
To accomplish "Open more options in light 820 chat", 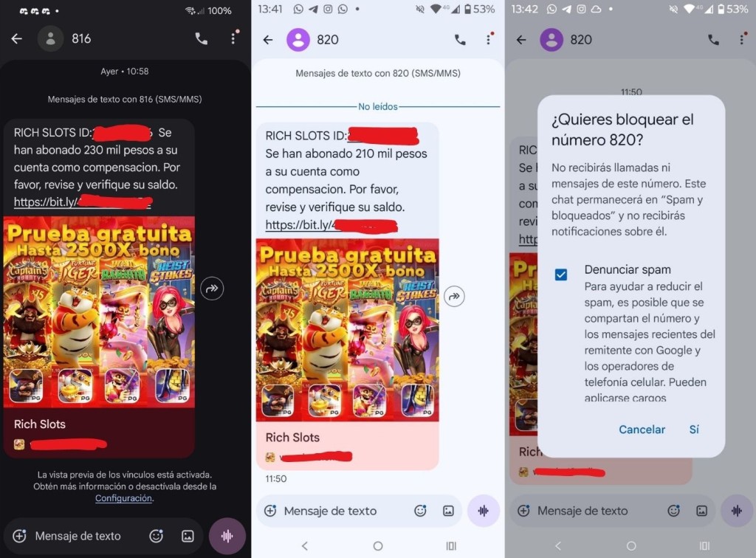I will [489, 40].
